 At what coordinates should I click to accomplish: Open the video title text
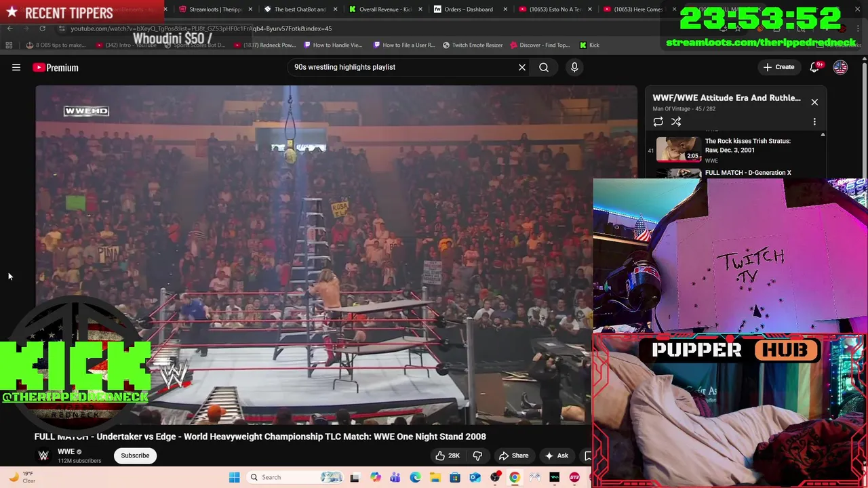(x=260, y=436)
